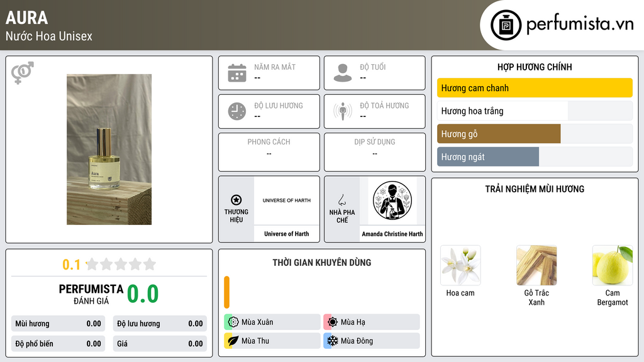Click the perfumista.vn site name
The width and height of the screenshot is (644, 362).
pos(580,24)
